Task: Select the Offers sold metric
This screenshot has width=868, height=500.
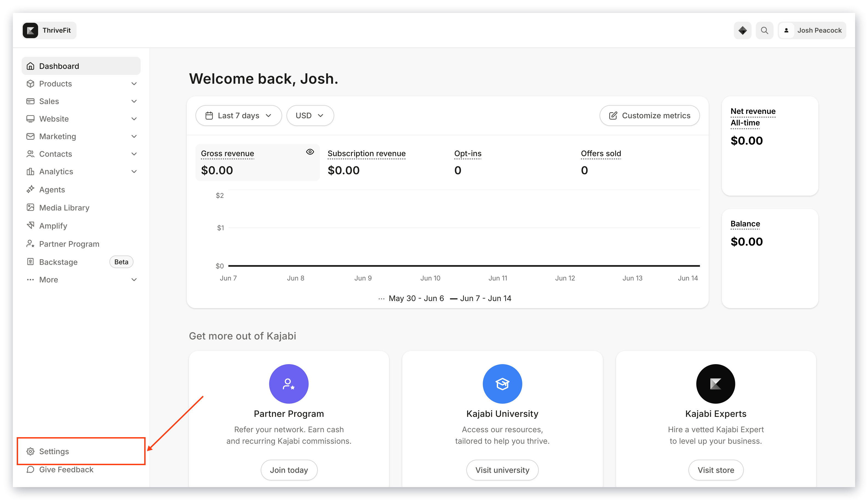Action: tap(637, 162)
